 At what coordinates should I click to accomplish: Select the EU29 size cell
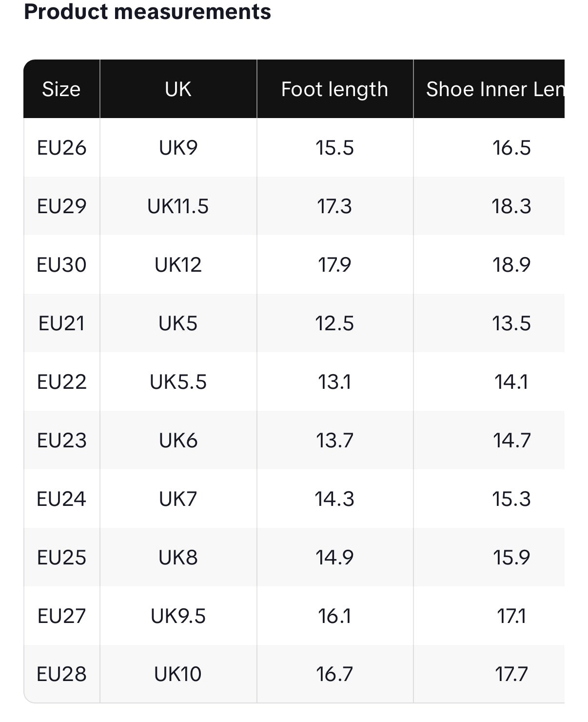tap(61, 206)
